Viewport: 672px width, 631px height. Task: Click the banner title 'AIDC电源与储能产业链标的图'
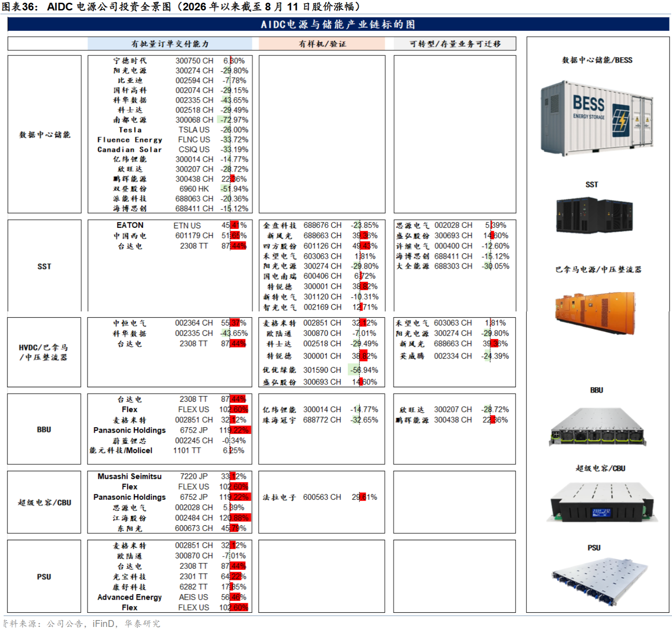pos(338,25)
